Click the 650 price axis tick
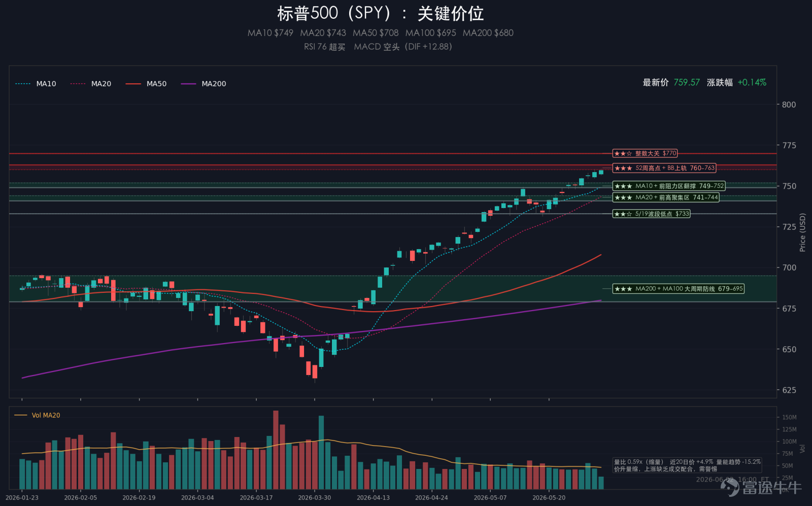This screenshot has width=812, height=506. [789, 349]
